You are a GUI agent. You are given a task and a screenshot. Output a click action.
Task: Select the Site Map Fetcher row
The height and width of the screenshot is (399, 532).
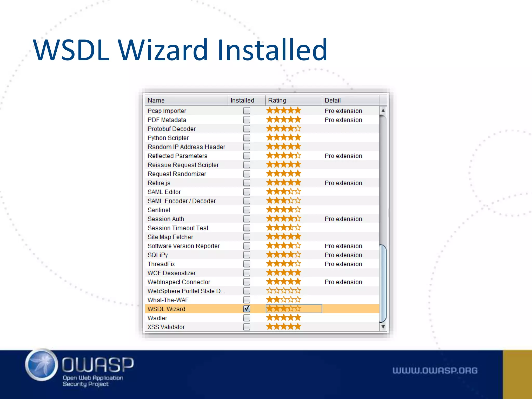262,237
